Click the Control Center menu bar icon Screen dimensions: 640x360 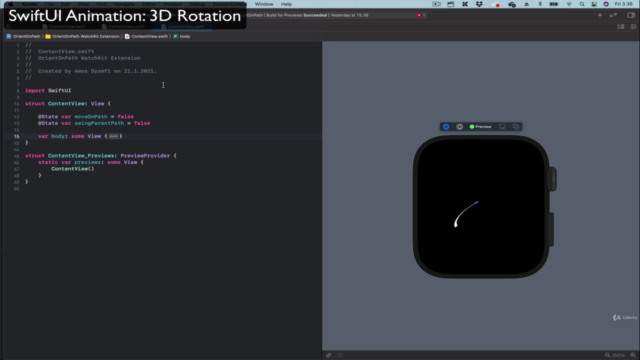click(594, 4)
